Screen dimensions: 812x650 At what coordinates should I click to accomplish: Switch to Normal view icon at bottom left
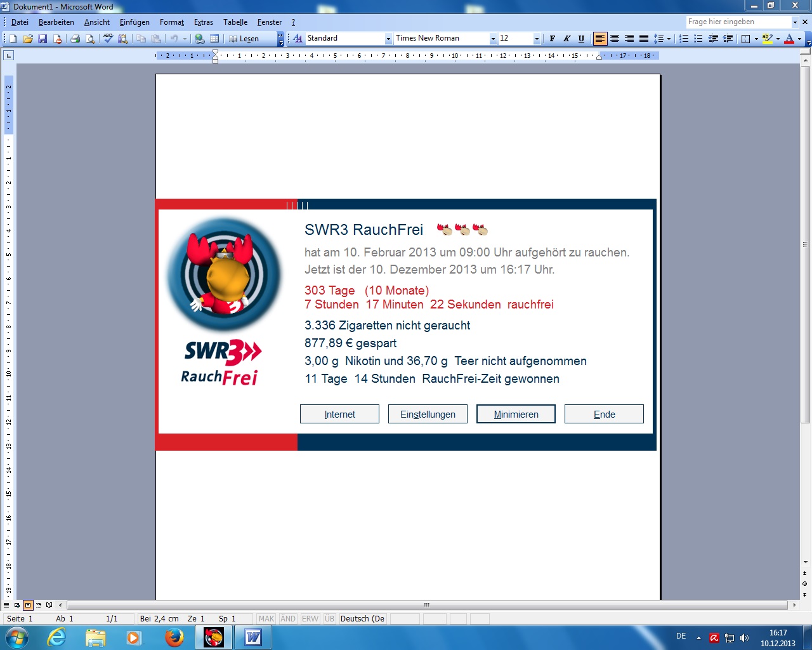tap(6, 605)
